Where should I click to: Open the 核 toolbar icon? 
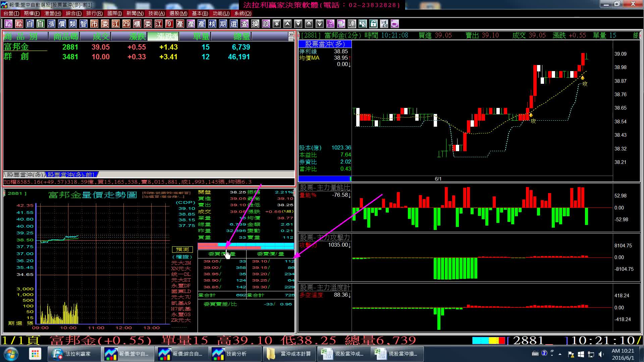212,24
